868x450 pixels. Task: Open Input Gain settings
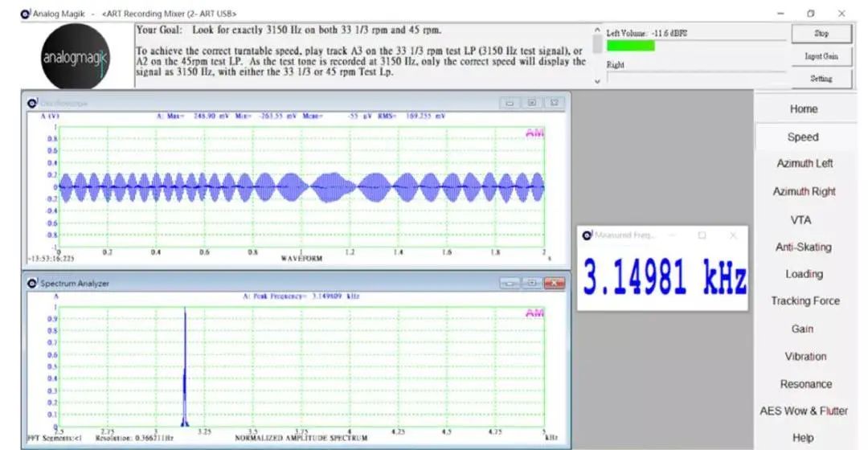(821, 56)
